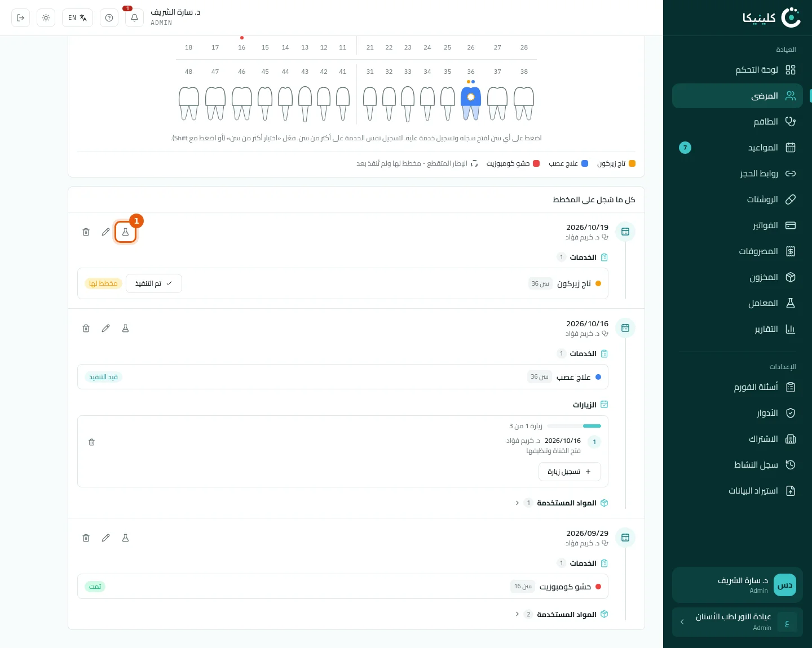
Task: Delete the 2026/09/29 record with trash icon
Action: tap(86, 538)
